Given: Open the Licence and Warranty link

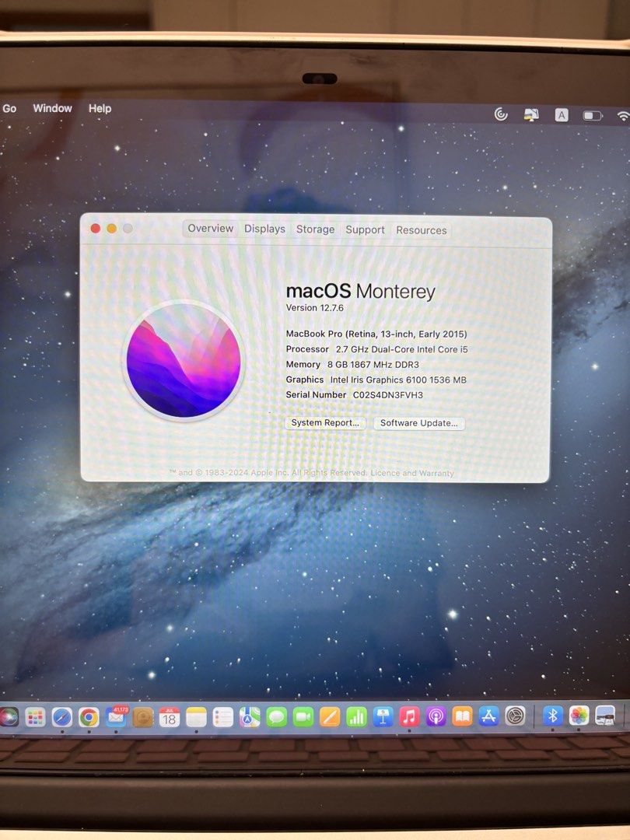Looking at the screenshot, I should [412, 473].
